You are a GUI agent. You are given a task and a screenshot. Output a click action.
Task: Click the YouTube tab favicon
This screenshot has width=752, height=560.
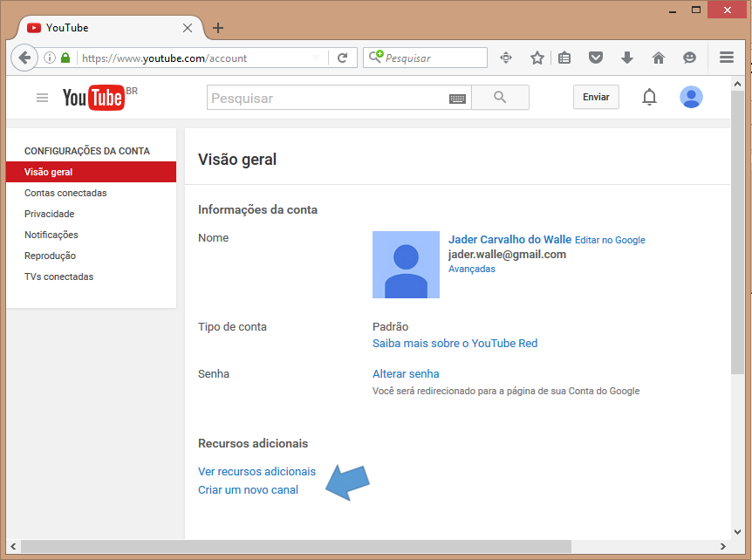33,28
